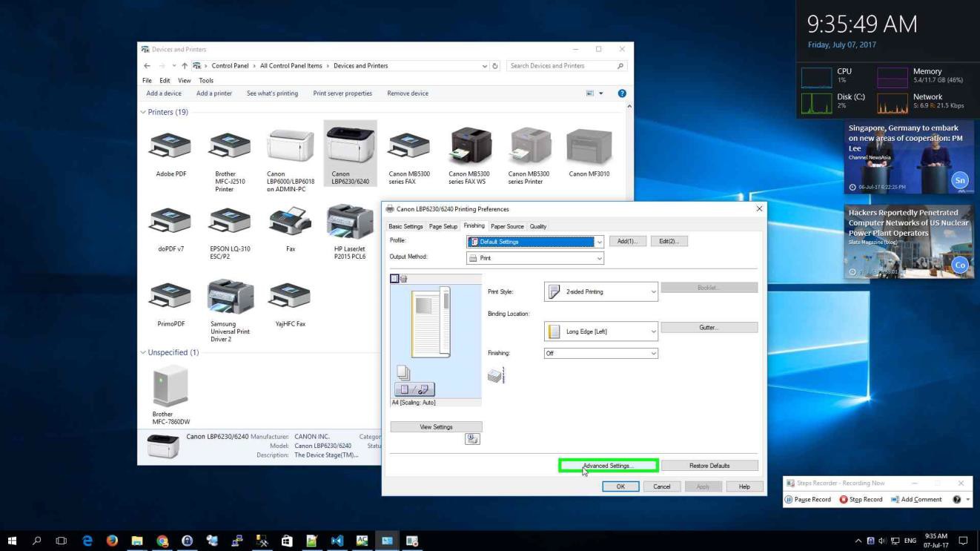Switch to the Basic Settings tab
The width and height of the screenshot is (980, 551).
405,226
